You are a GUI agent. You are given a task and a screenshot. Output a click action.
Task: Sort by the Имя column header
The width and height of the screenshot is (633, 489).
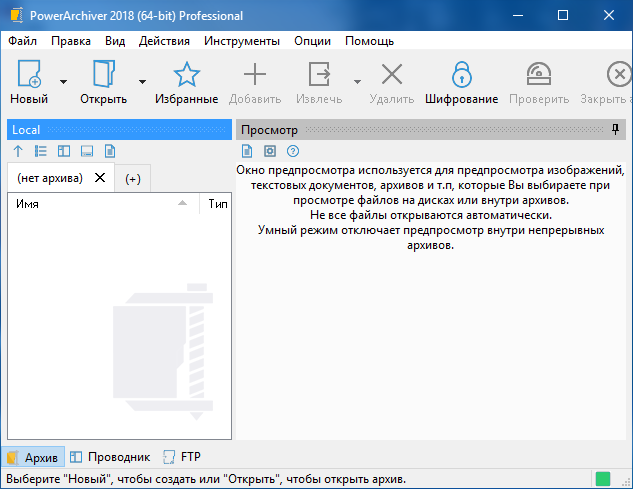[x=28, y=204]
